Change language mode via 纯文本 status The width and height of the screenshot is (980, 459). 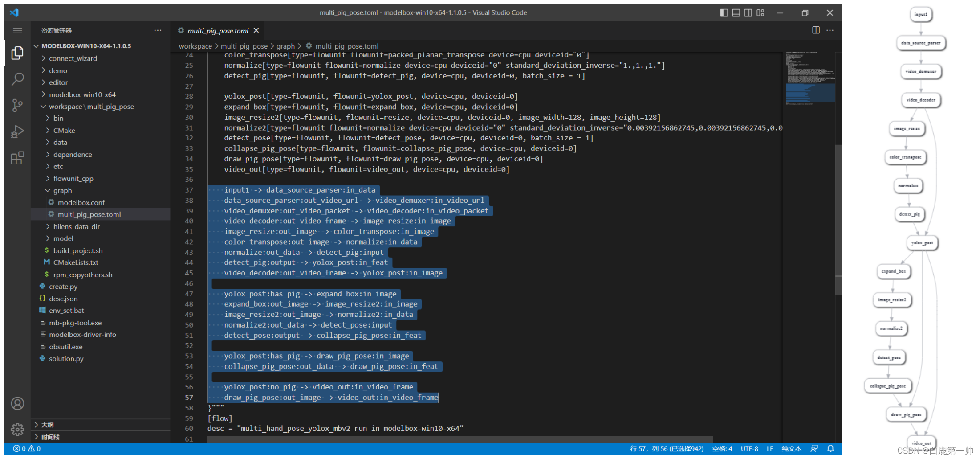click(791, 449)
